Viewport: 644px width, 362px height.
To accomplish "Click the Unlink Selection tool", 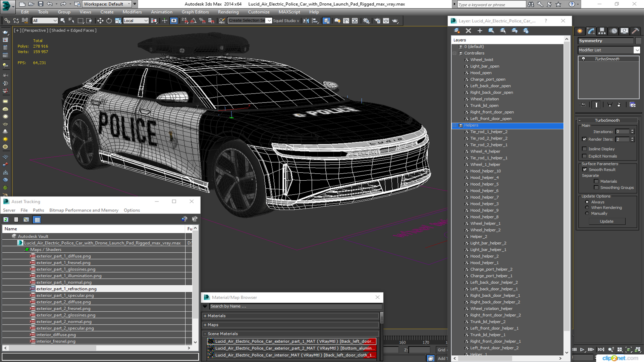I will (16, 21).
